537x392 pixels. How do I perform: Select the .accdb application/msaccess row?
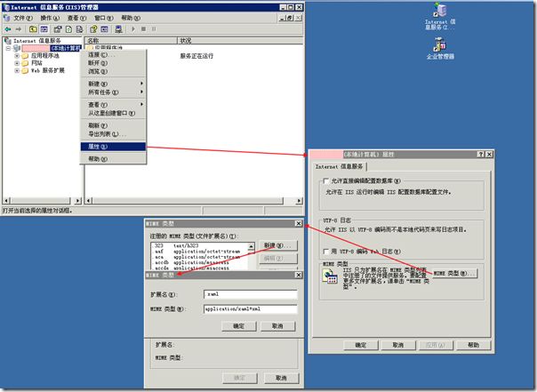199,262
